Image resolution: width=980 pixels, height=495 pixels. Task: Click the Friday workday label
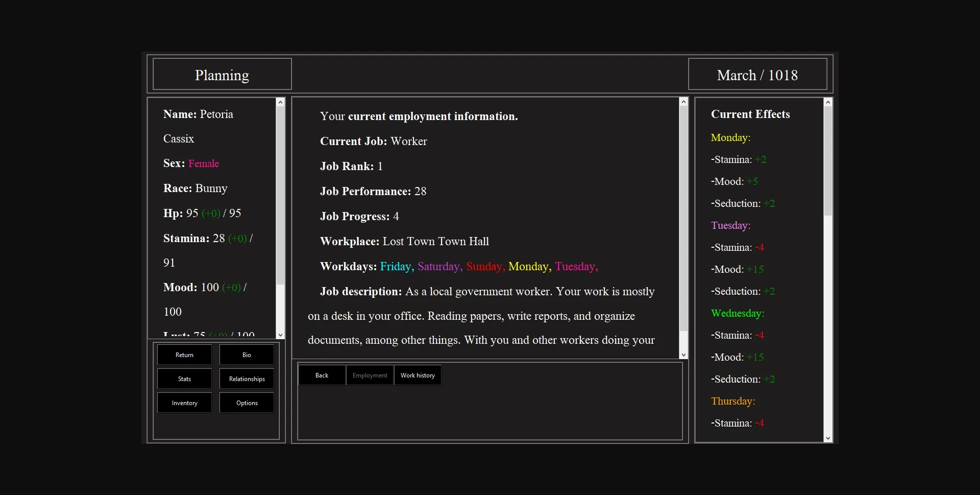click(x=396, y=266)
